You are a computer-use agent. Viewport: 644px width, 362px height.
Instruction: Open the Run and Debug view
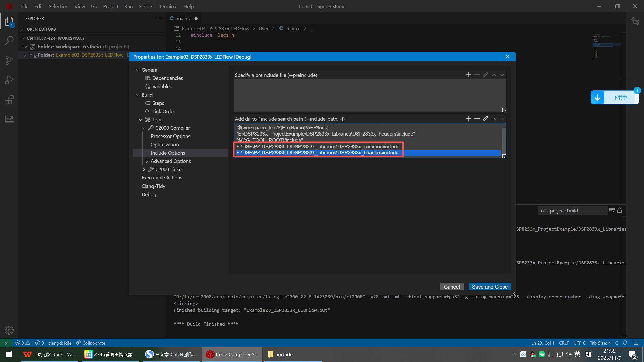pos(9,80)
